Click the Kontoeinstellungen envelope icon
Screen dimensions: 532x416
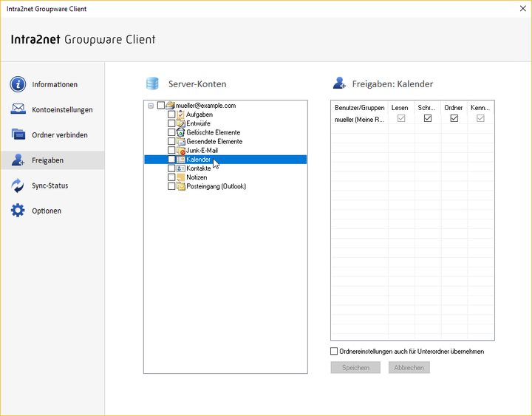pos(18,109)
